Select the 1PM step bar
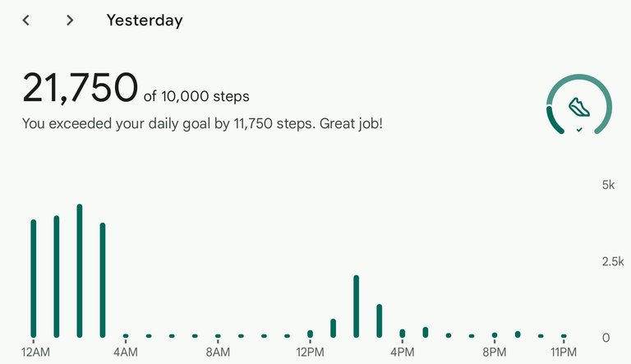This screenshot has width=631, height=364. [x=334, y=328]
